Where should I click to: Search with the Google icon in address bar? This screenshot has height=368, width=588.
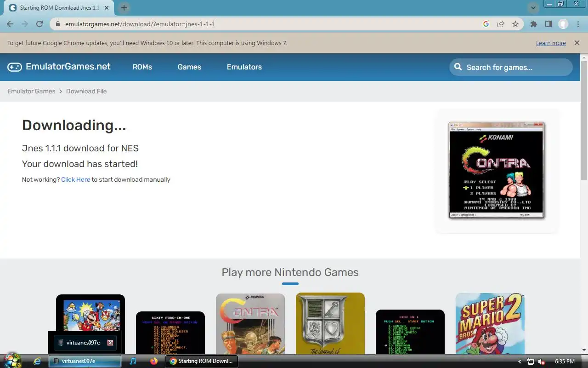(x=486, y=24)
